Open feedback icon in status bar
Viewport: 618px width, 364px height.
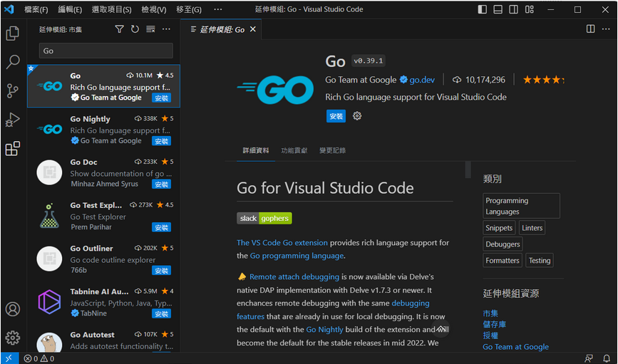[589, 358]
